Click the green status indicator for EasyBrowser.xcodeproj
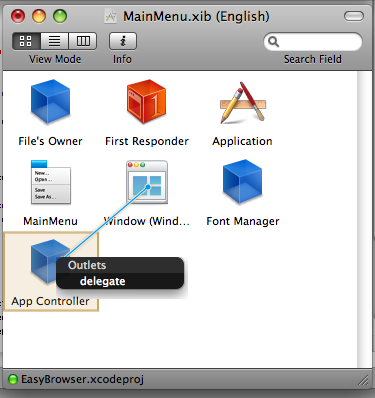The image size is (375, 398). pyautogui.click(x=13, y=379)
